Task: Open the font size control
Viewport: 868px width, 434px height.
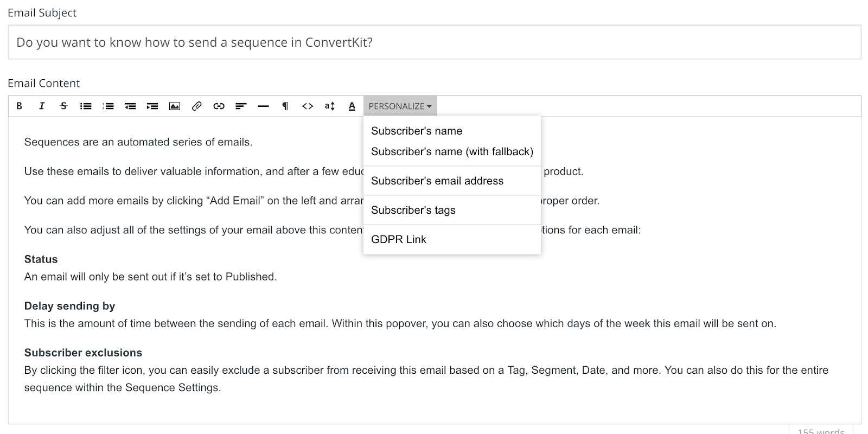Action: tap(330, 106)
